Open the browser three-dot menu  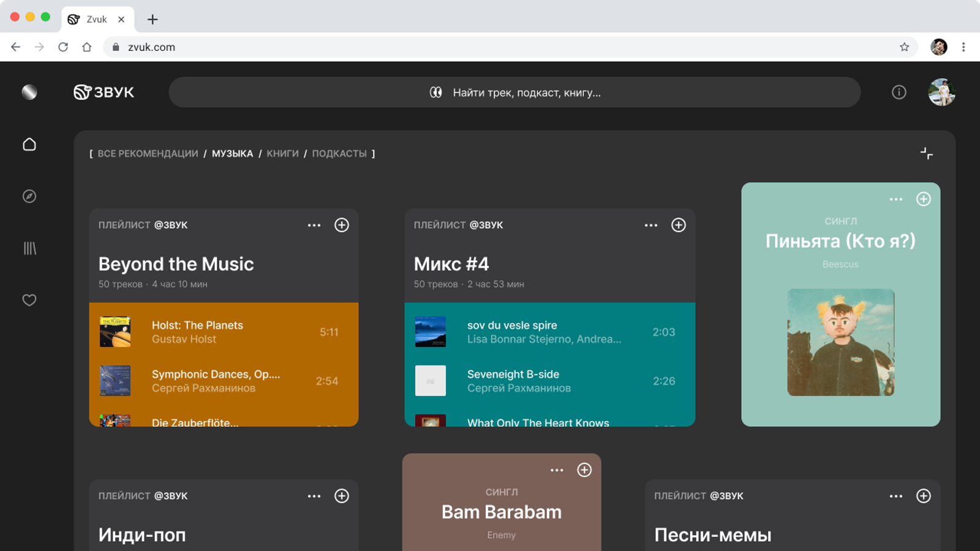pyautogui.click(x=963, y=47)
